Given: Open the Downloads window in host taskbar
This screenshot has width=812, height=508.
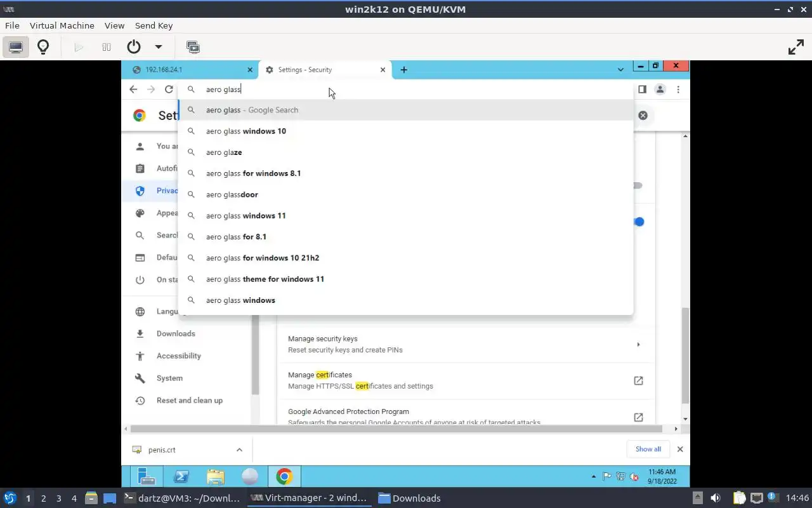Looking at the screenshot, I should pyautogui.click(x=410, y=498).
